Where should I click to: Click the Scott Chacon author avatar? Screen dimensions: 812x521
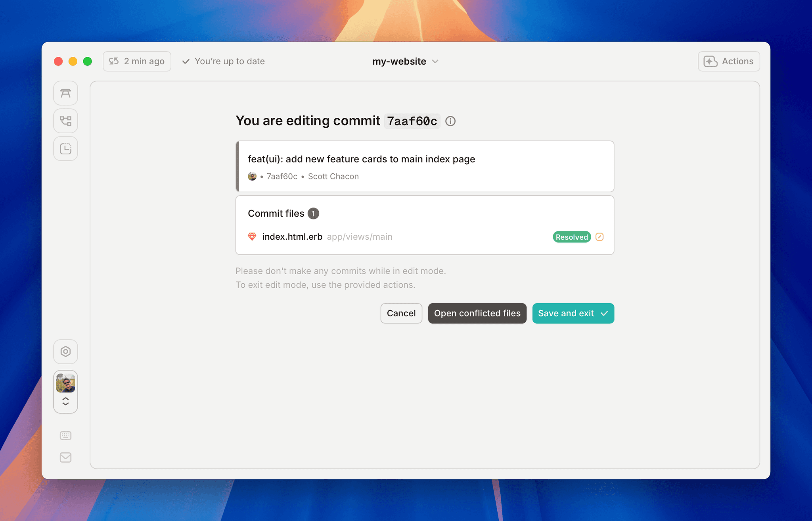click(252, 176)
